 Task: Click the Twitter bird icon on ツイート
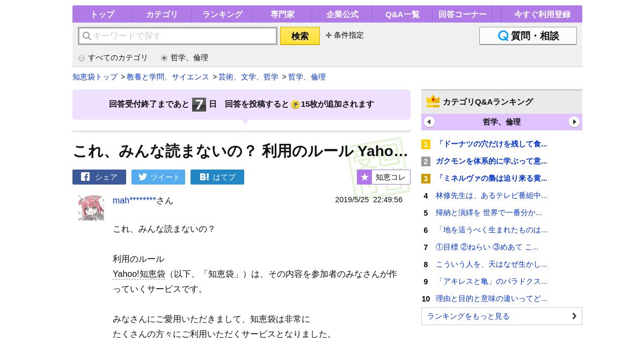143,177
